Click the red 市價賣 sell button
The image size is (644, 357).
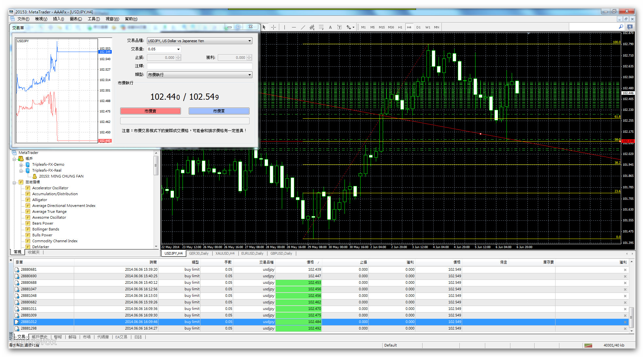coord(151,111)
